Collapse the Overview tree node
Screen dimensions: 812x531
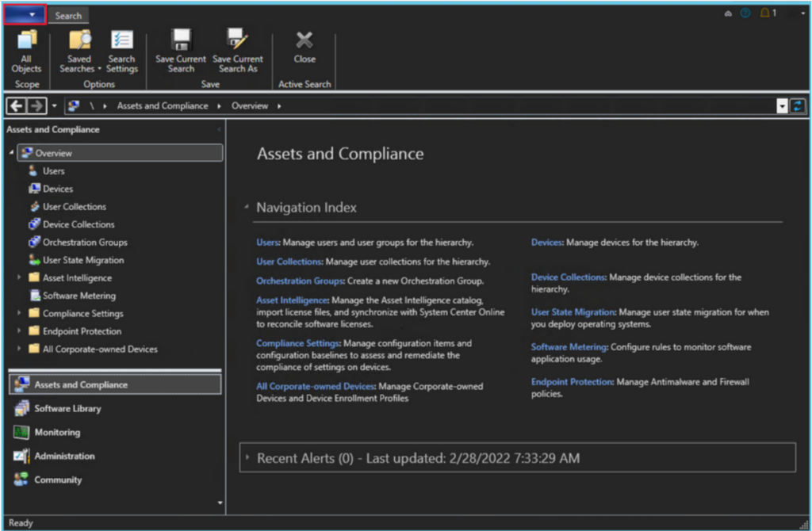click(x=11, y=153)
